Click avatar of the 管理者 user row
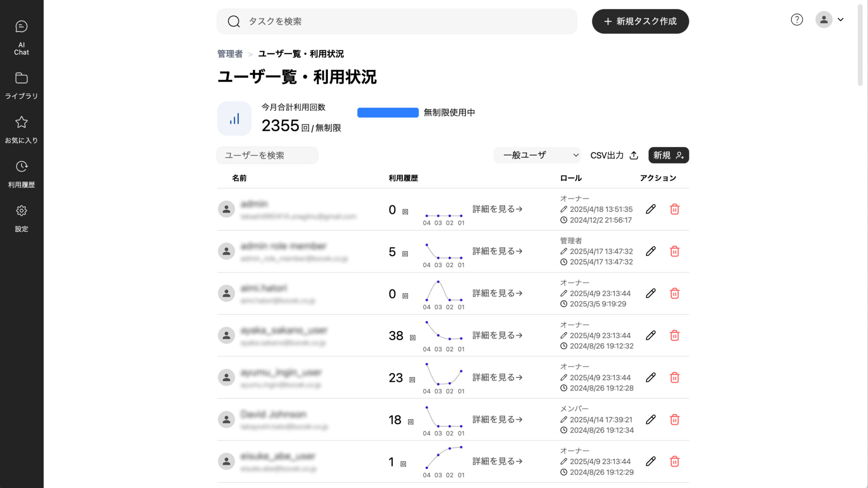This screenshot has height=488, width=868. [x=226, y=251]
